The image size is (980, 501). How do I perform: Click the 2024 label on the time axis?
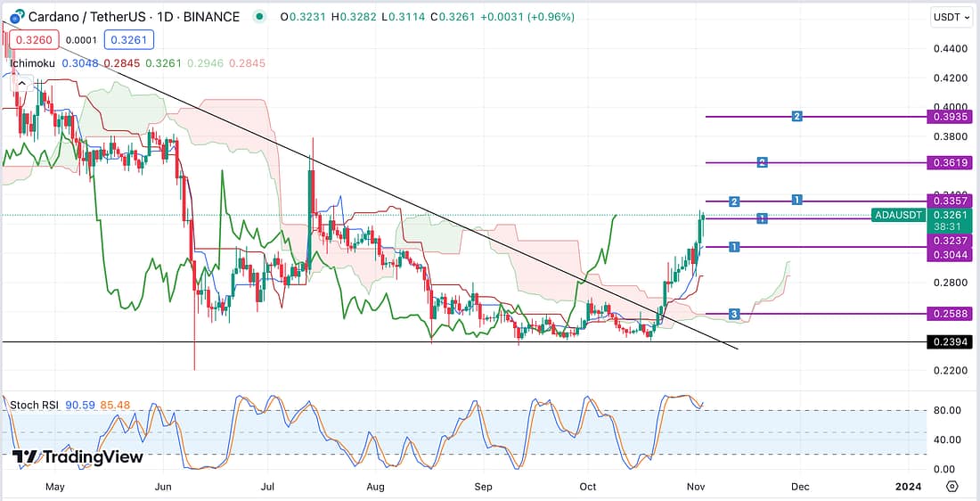[x=908, y=487]
